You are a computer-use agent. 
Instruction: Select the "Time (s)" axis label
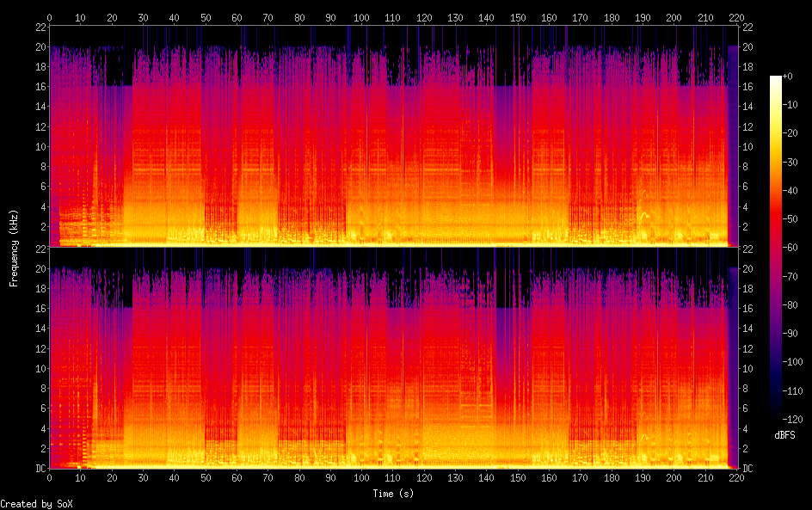(x=394, y=494)
